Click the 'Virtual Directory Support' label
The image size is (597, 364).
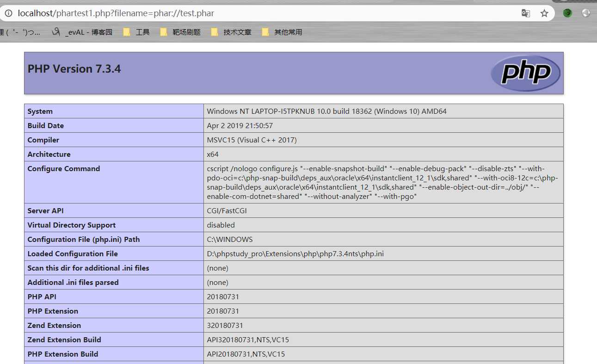pos(71,225)
